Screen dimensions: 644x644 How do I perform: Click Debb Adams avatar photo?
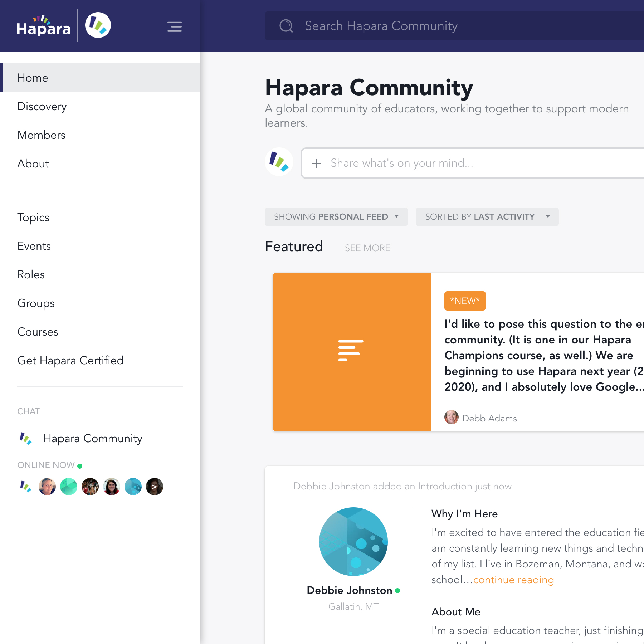click(452, 417)
